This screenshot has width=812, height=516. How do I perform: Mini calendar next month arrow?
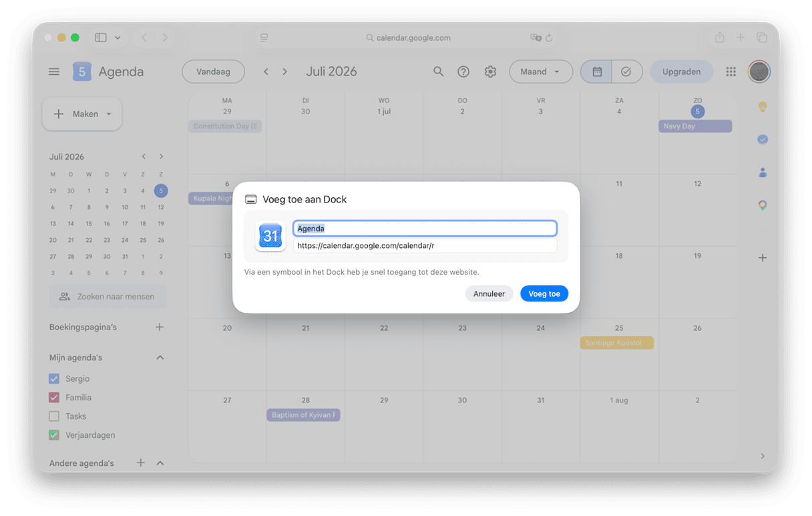(161, 156)
